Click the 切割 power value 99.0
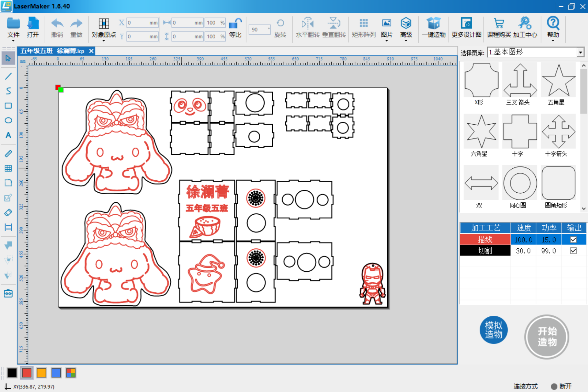 coord(548,251)
